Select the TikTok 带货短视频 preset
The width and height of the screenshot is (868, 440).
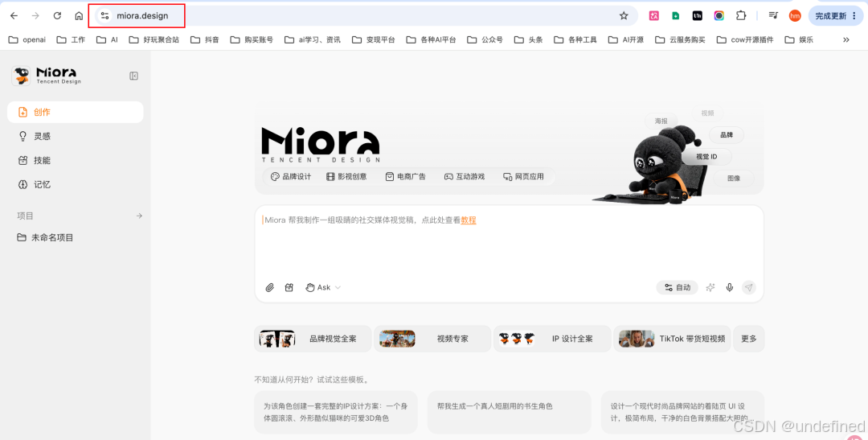coord(672,339)
